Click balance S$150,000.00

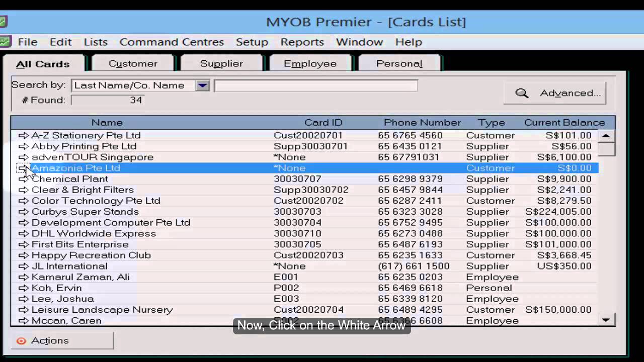coord(558,310)
